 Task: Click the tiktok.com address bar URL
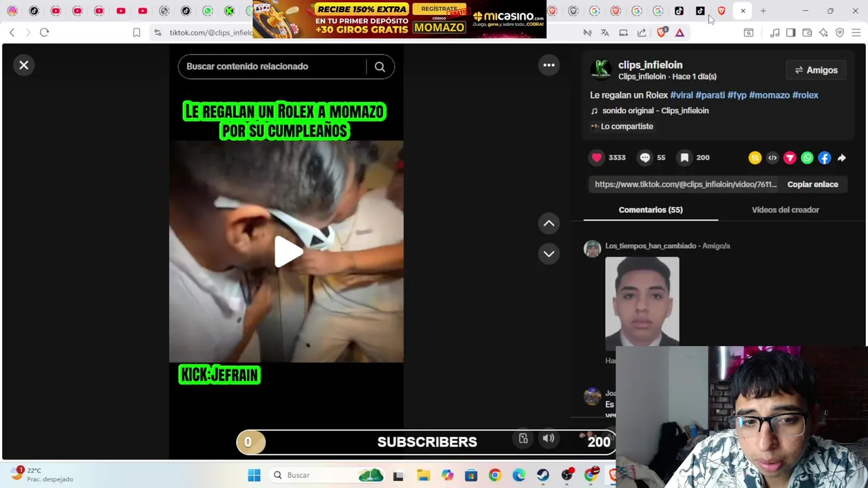point(210,33)
